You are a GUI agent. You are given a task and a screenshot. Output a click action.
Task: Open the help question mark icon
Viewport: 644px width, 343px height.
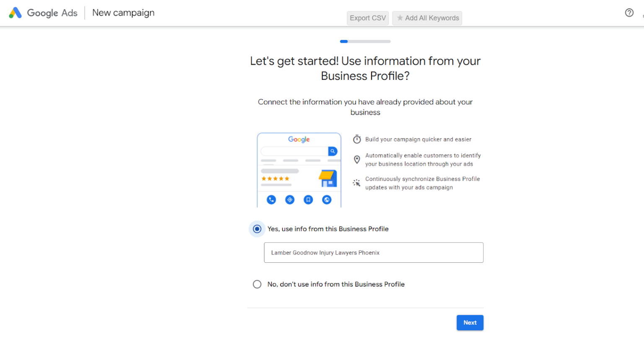click(629, 13)
